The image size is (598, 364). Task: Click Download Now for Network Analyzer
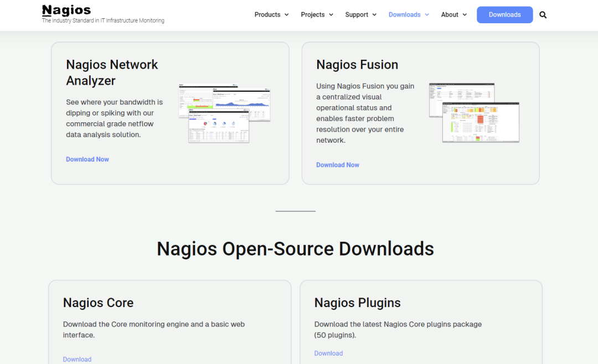tap(87, 159)
